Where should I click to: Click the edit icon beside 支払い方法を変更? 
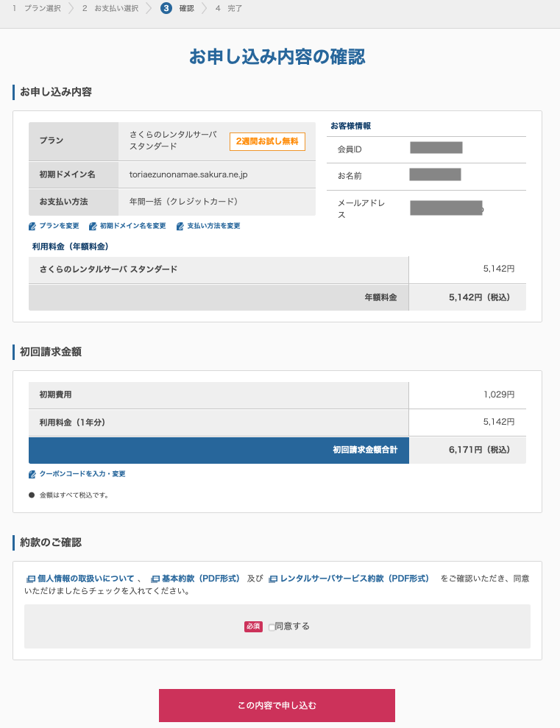pyautogui.click(x=180, y=226)
